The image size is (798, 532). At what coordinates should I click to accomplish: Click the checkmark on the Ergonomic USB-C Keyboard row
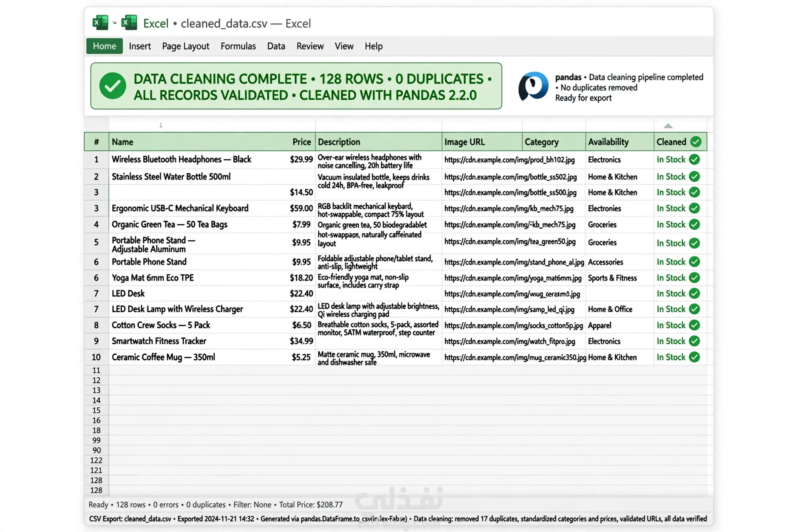[x=695, y=208]
